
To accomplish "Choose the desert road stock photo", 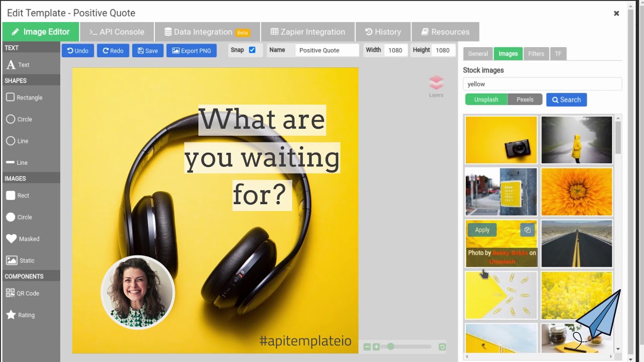I will (577, 243).
